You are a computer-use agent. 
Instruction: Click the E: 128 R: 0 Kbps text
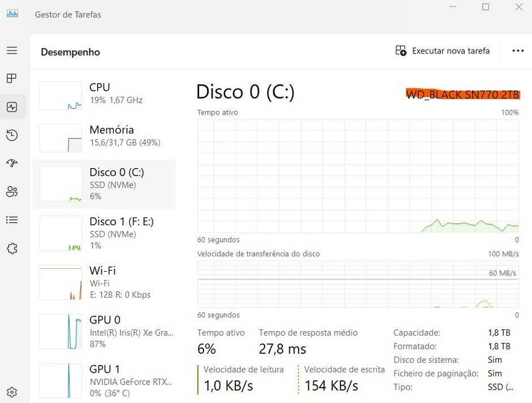(120, 295)
